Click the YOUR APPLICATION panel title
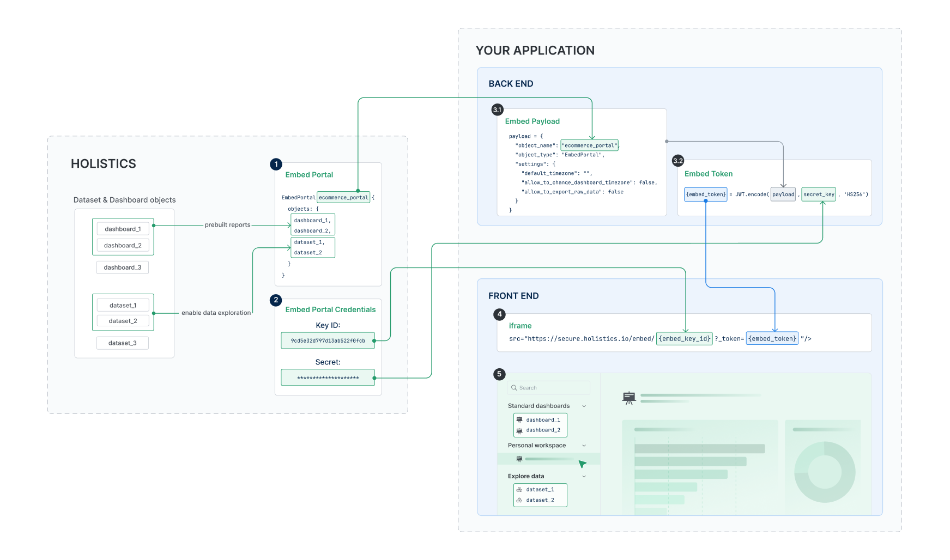Image resolution: width=950 pixels, height=560 pixels. [535, 51]
